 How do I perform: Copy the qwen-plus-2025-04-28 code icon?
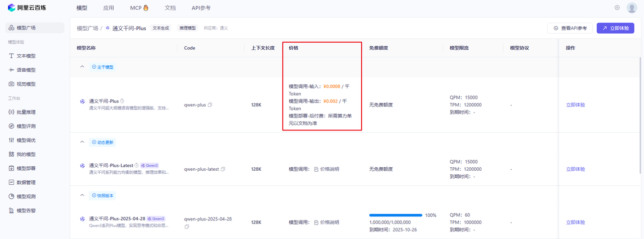tap(187, 226)
